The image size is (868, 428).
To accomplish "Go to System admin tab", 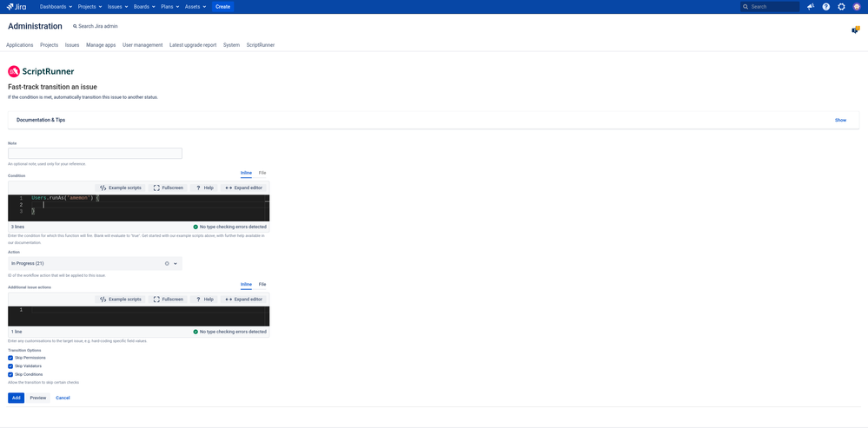I will (x=231, y=45).
